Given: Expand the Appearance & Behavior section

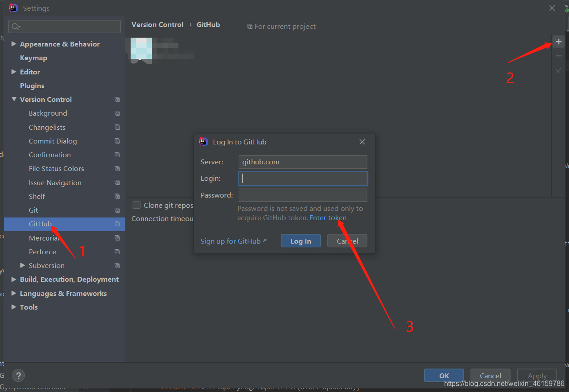Looking at the screenshot, I should click(x=14, y=44).
